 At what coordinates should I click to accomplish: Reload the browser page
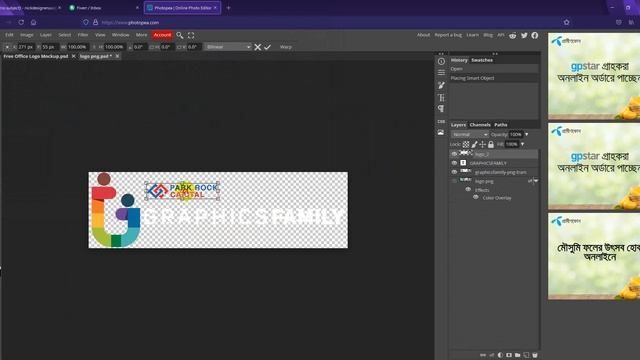coord(21,22)
